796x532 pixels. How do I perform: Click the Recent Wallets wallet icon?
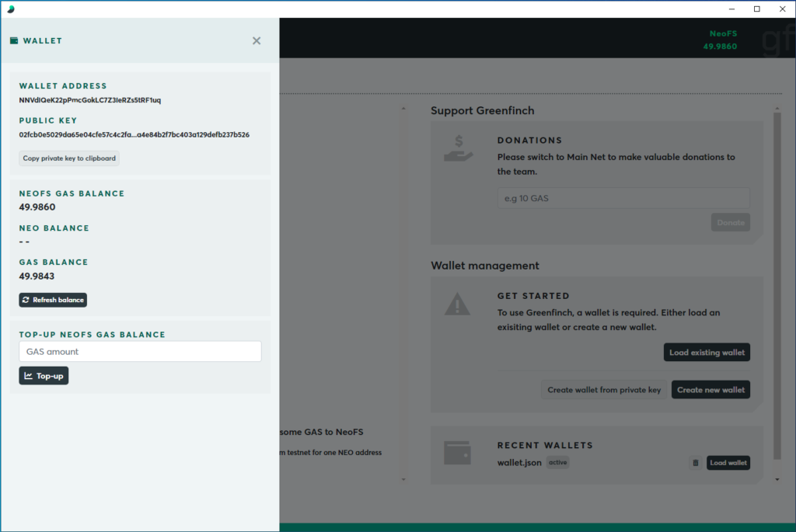click(x=457, y=453)
